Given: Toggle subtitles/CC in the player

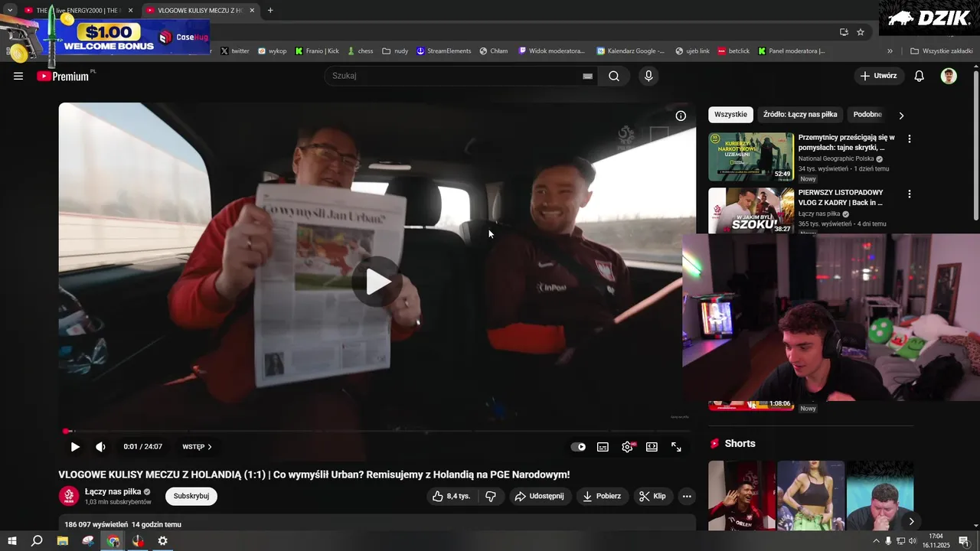Looking at the screenshot, I should [x=603, y=447].
